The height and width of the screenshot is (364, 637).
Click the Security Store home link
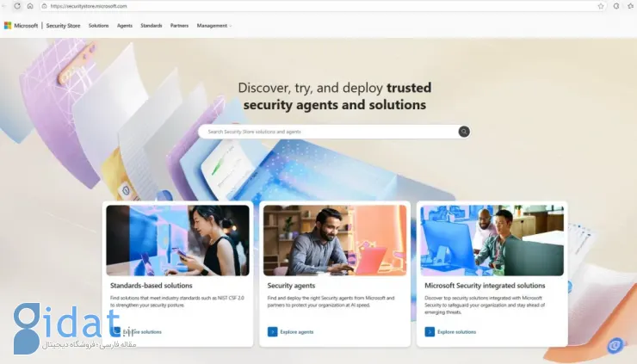point(63,26)
